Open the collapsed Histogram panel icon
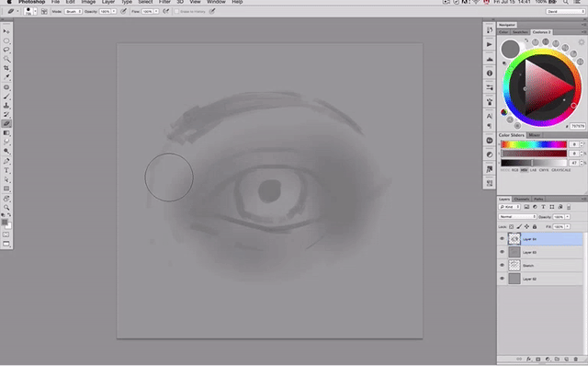The height and width of the screenshot is (366, 588). (x=490, y=59)
